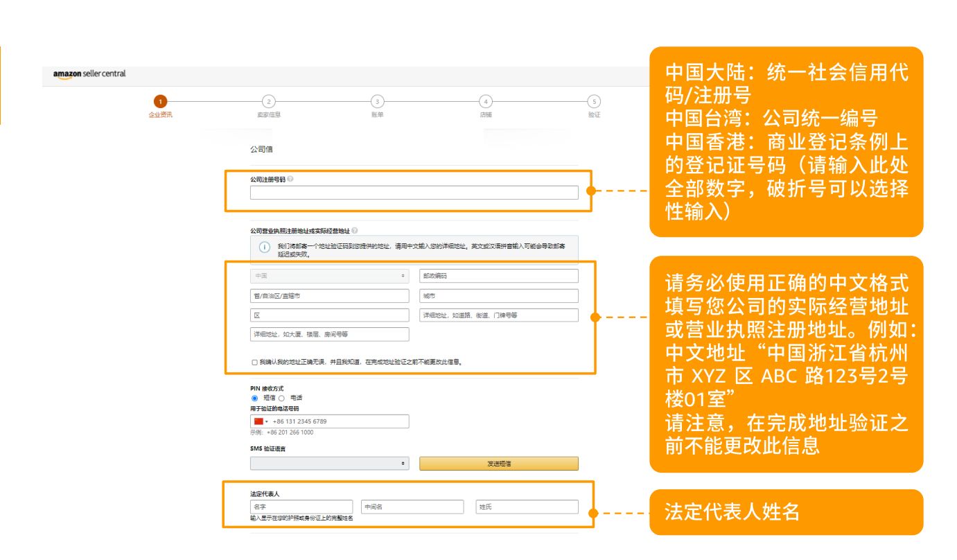Click the info icon in the address notice box
The height and width of the screenshot is (560, 957).
point(263,247)
